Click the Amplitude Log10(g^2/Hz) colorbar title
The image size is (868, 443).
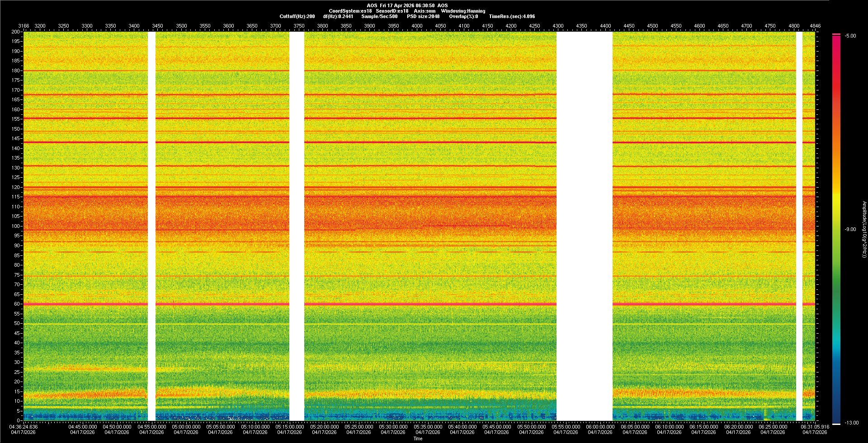coord(864,230)
